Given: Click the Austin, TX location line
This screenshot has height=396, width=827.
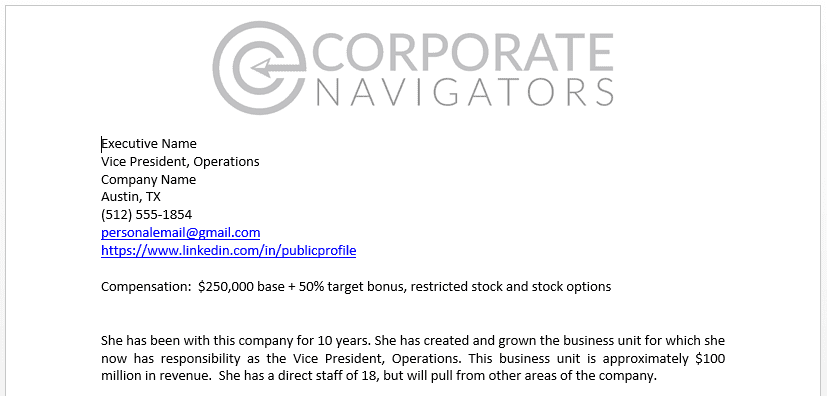Looking at the screenshot, I should (131, 197).
